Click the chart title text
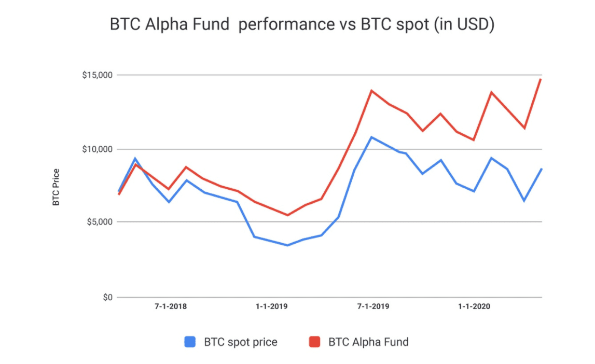Image resolution: width=595 pixels, height=364 pixels. [x=301, y=25]
